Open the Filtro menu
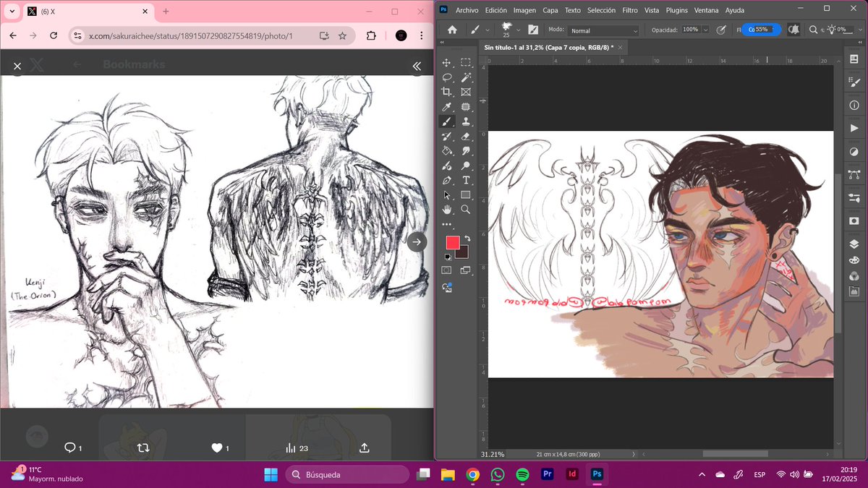This screenshot has height=488, width=868. coord(630,10)
